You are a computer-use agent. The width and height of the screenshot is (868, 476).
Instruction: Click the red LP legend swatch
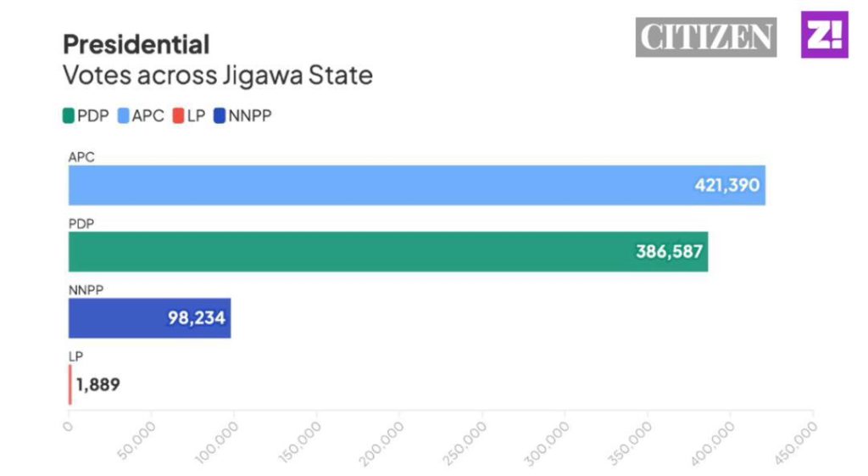[x=178, y=116]
